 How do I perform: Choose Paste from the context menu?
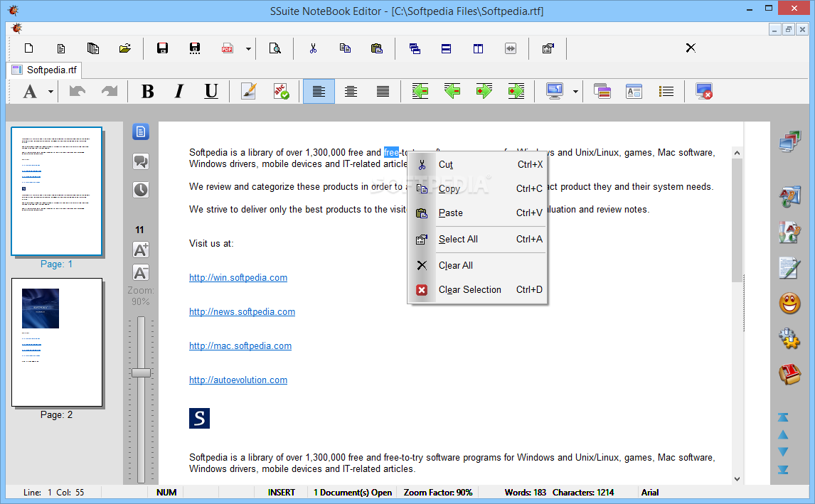click(477, 213)
